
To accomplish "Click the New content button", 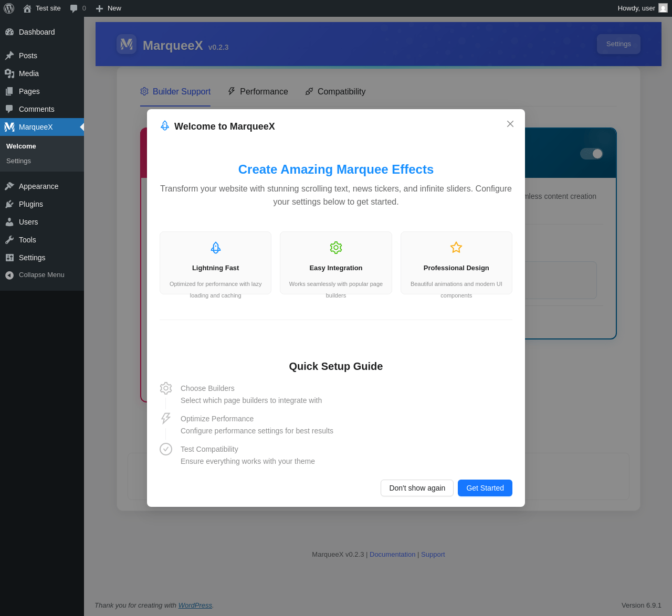I will click(x=109, y=8).
